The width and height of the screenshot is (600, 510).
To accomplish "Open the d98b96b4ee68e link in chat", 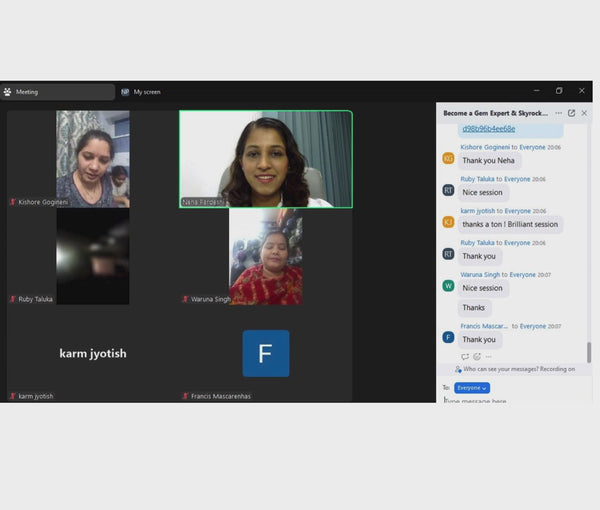I will pos(489,129).
